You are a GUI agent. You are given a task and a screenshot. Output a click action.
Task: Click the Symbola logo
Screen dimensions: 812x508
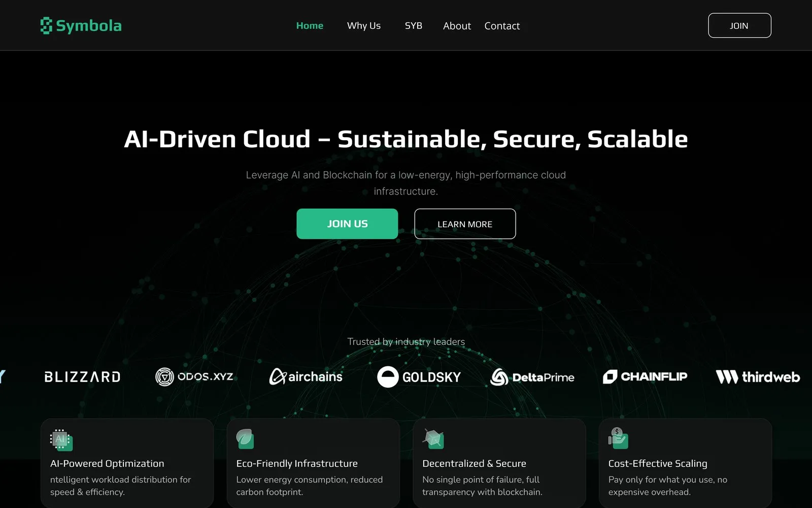click(81, 25)
